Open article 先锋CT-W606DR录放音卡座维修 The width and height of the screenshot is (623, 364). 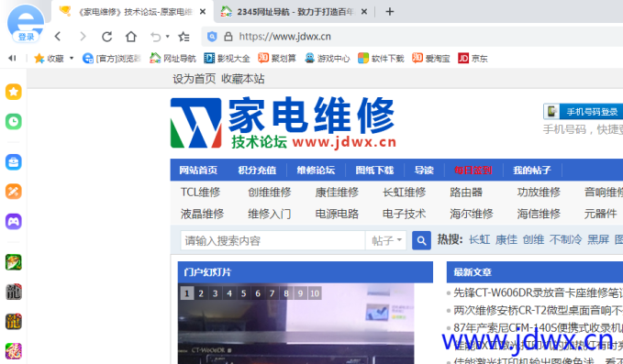pyautogui.click(x=538, y=293)
